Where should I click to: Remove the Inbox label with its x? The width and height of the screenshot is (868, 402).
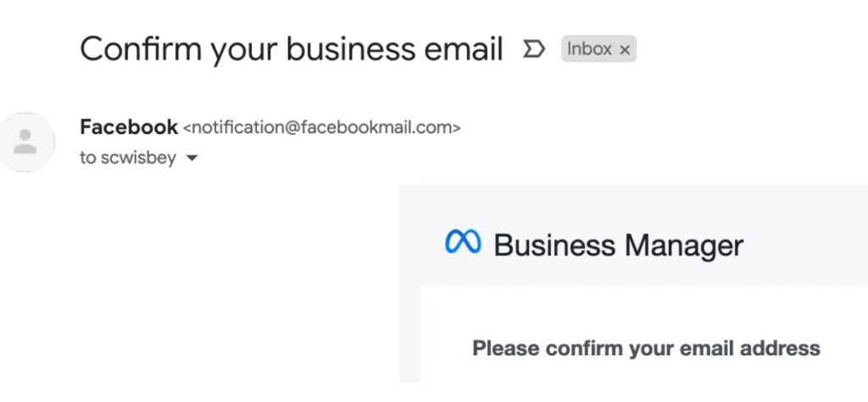pyautogui.click(x=625, y=50)
